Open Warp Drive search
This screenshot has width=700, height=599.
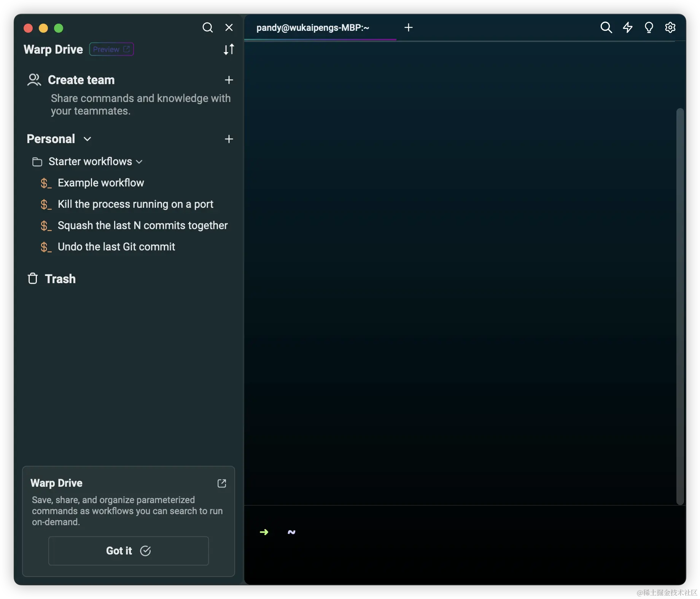pyautogui.click(x=207, y=27)
